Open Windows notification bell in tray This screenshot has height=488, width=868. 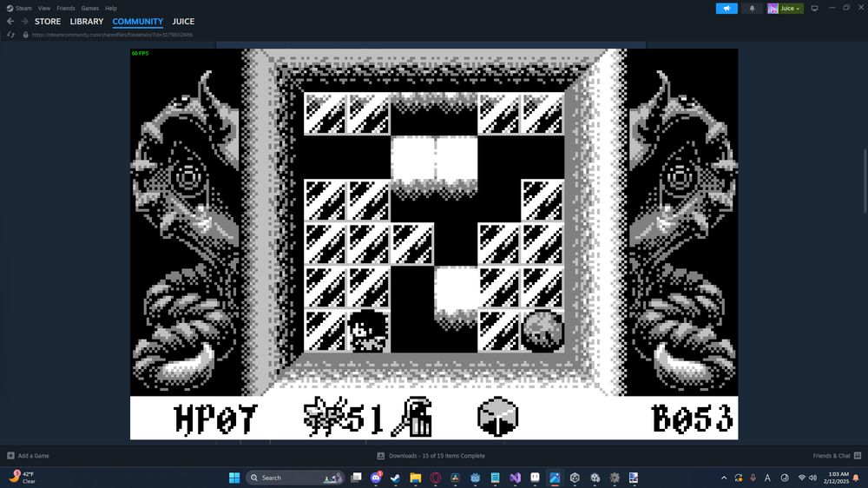click(857, 478)
